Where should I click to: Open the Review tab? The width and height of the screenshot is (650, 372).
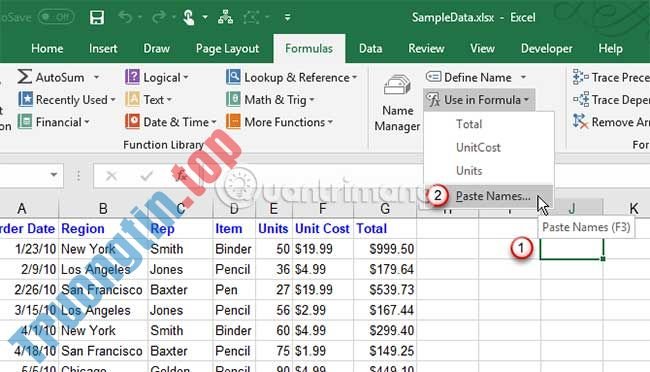click(426, 49)
